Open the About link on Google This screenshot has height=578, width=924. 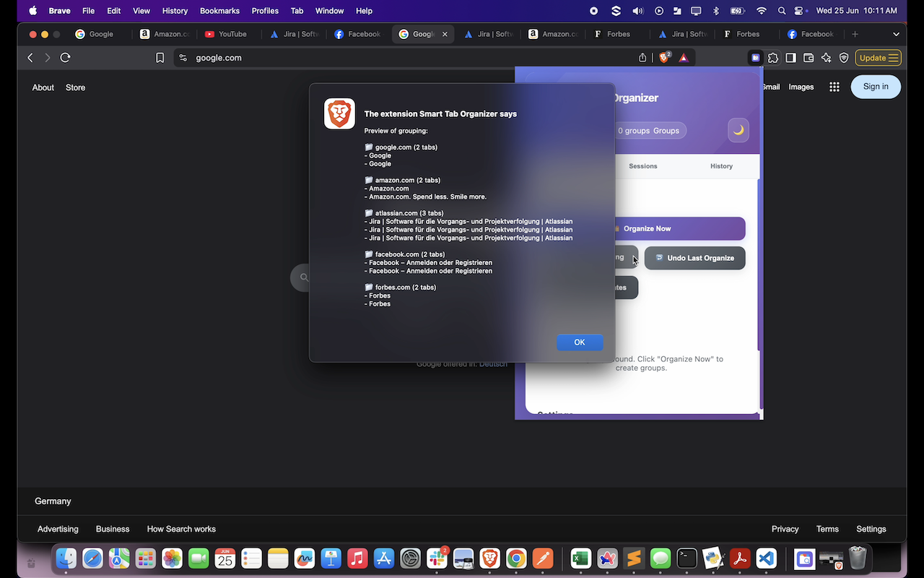coord(43,87)
